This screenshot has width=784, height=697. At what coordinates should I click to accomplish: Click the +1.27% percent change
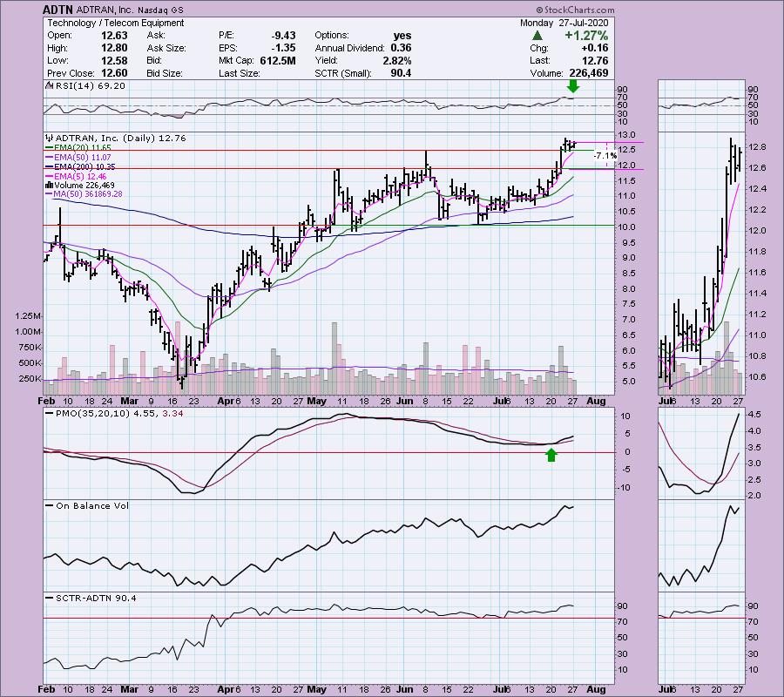coord(586,36)
